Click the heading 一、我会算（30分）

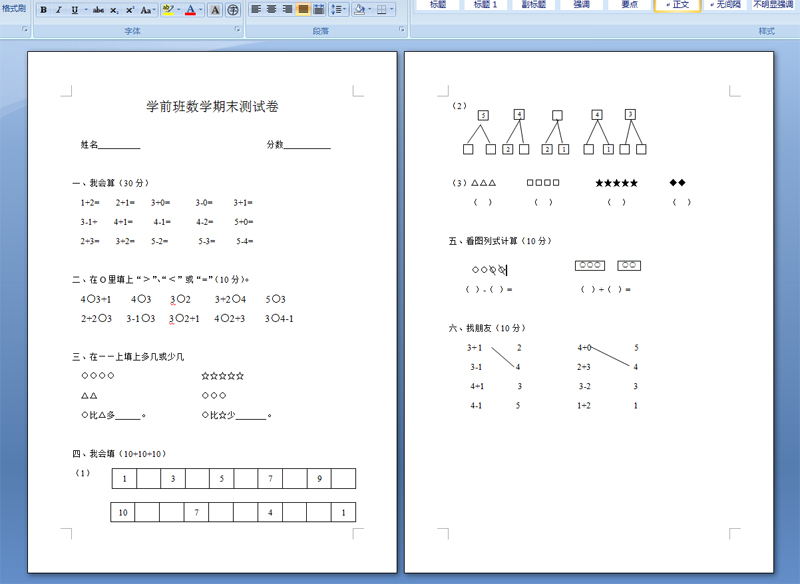click(x=110, y=183)
